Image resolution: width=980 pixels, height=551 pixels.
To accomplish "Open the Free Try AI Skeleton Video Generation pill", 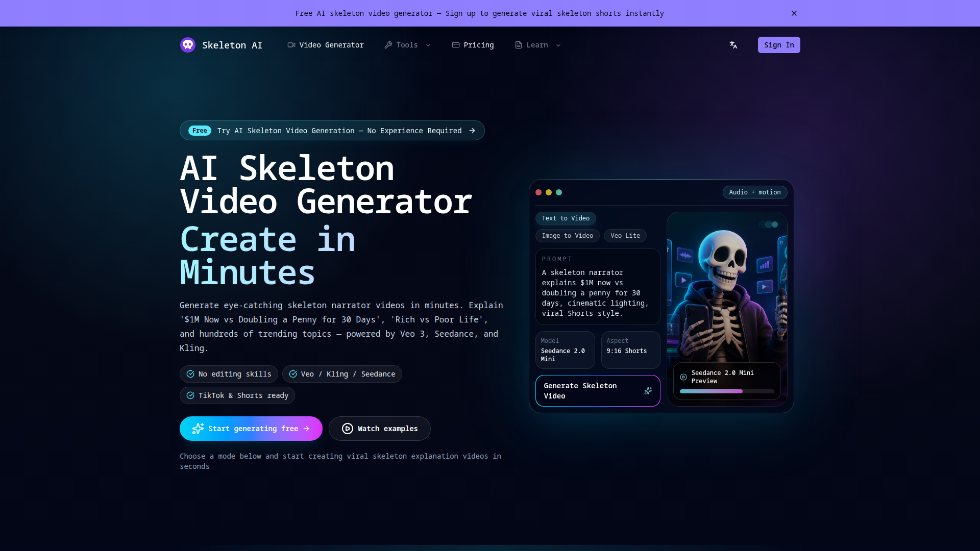I will (332, 131).
